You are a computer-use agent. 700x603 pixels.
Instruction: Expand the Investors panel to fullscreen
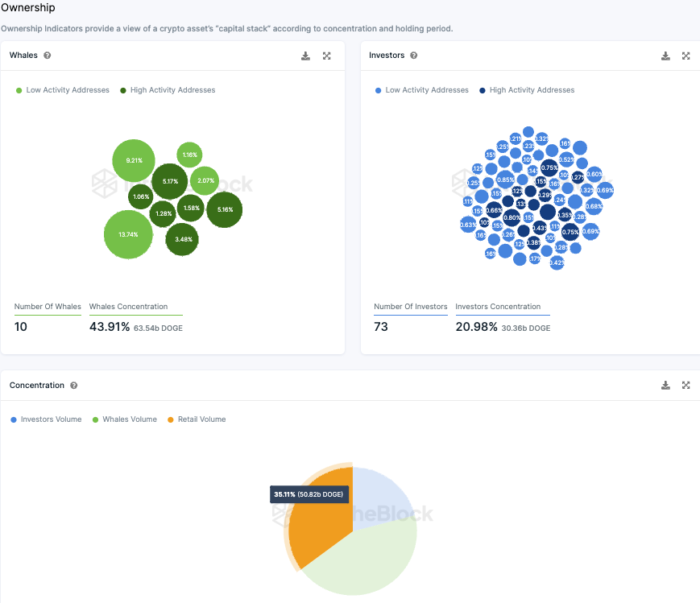(x=686, y=56)
